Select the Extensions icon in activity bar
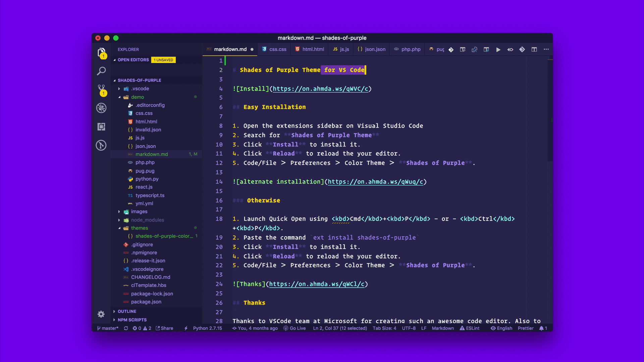The width and height of the screenshot is (644, 362). click(102, 127)
